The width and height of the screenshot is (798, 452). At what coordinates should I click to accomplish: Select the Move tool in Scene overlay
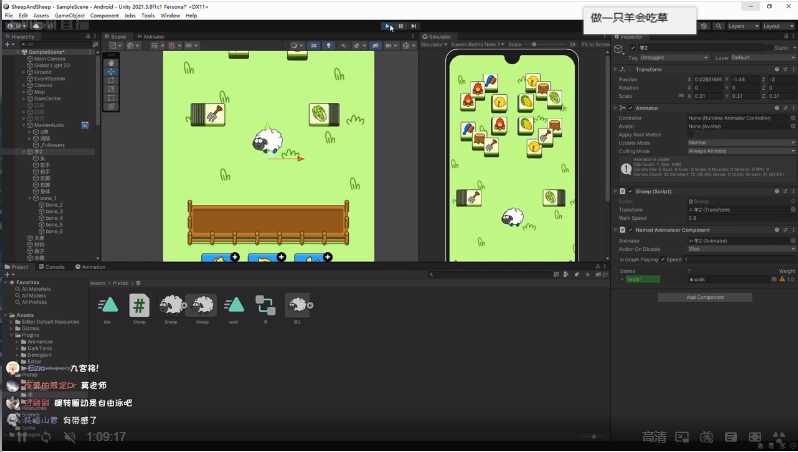click(112, 72)
